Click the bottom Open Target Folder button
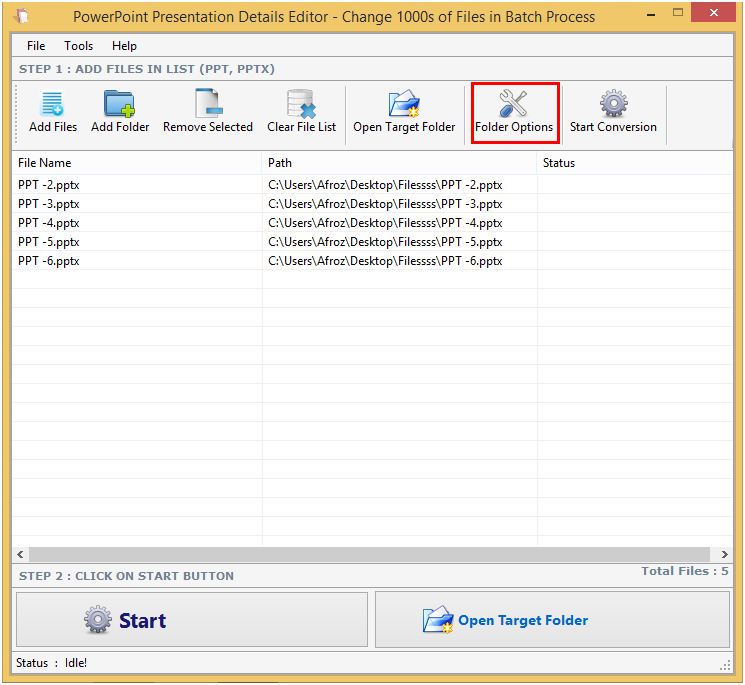745x685 pixels. pyautogui.click(x=552, y=619)
